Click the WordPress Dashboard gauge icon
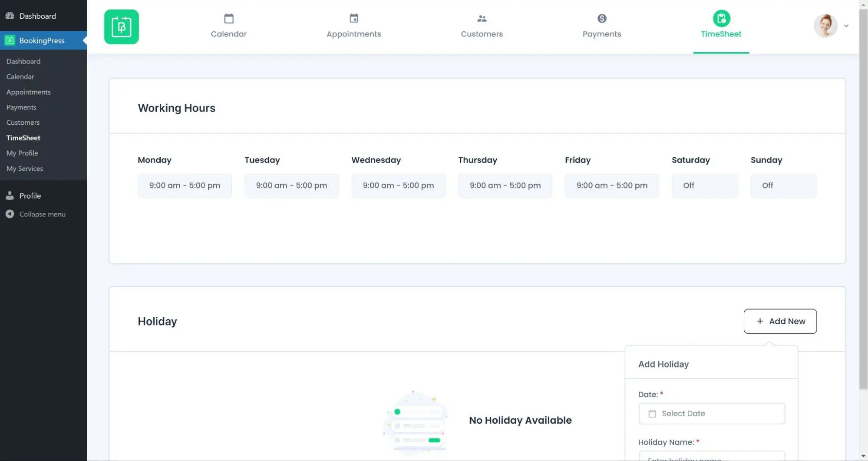The width and height of the screenshot is (868, 461). point(10,16)
